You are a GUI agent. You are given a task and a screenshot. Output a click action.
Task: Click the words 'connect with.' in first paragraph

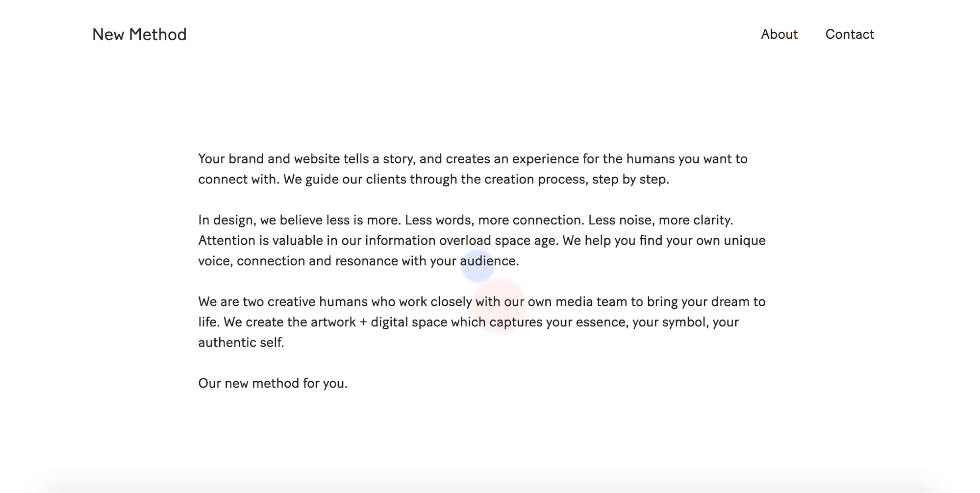(239, 179)
